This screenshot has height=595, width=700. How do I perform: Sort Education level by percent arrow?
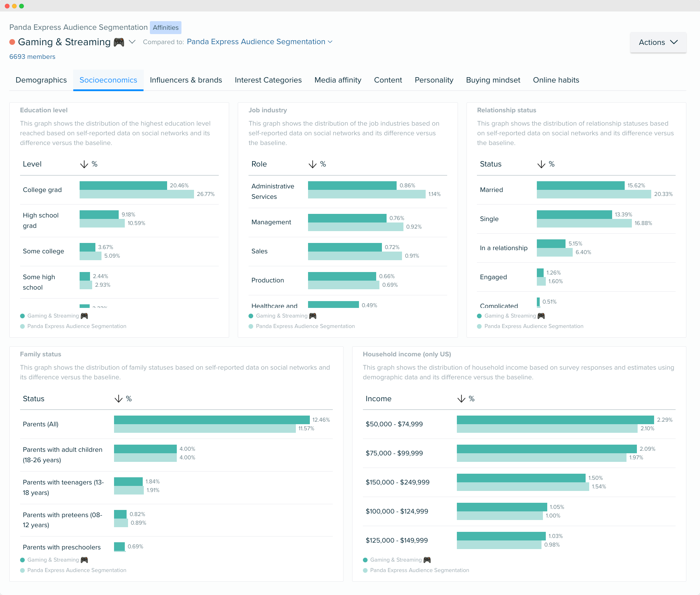point(84,164)
